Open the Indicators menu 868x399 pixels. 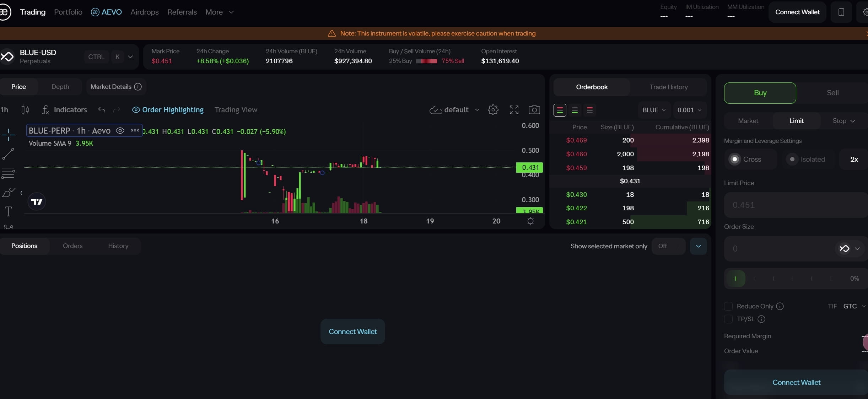pyautogui.click(x=64, y=110)
